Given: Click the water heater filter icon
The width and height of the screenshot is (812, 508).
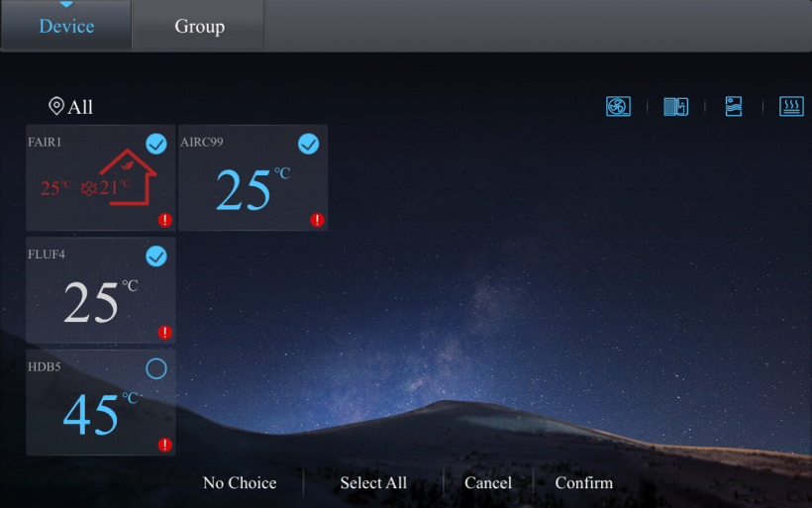Looking at the screenshot, I should click(x=734, y=106).
